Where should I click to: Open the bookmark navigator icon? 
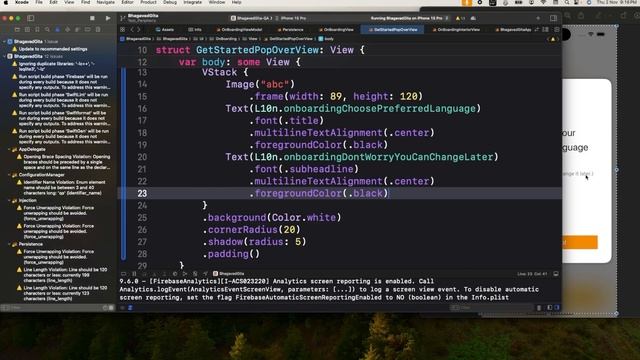click(37, 30)
